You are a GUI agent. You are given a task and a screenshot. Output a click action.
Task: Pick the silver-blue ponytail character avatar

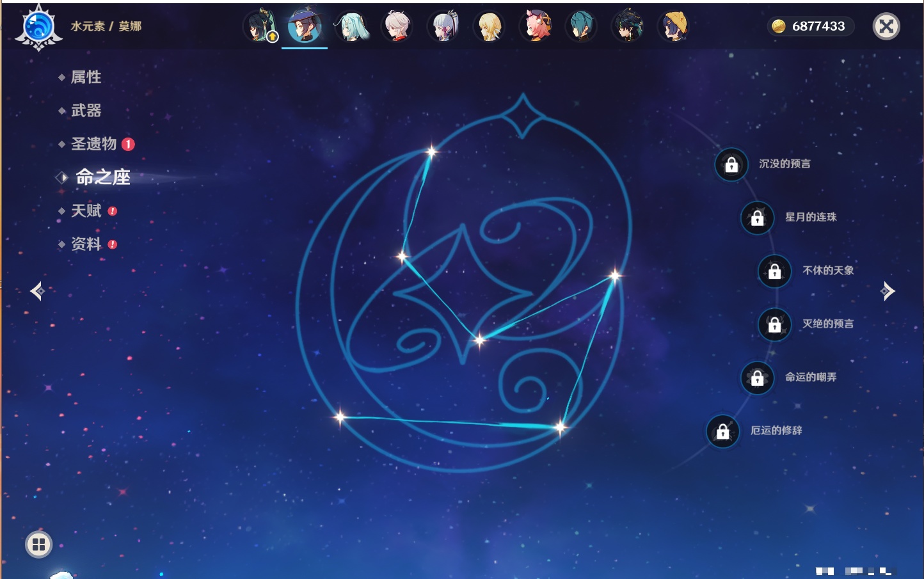(443, 26)
